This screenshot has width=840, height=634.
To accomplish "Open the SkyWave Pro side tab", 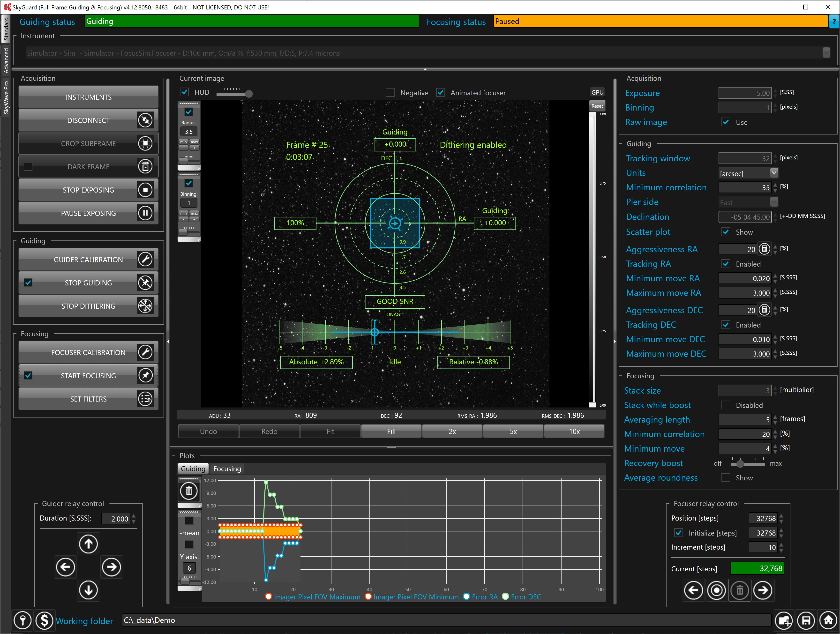I will tap(6, 97).
